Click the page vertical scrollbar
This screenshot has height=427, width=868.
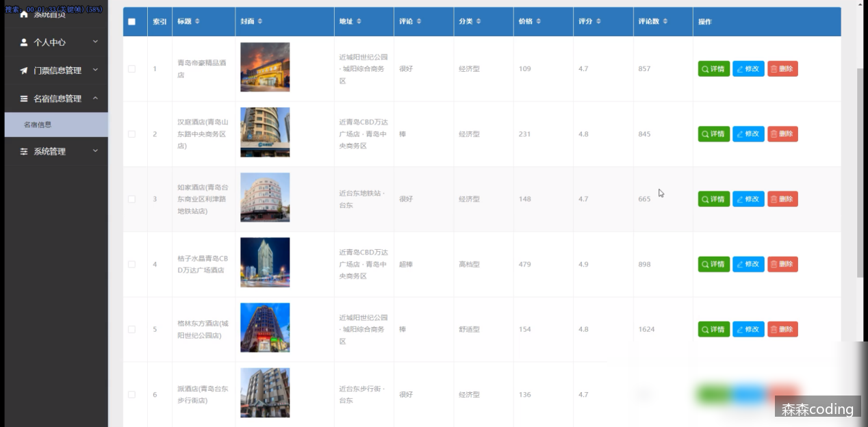(860, 173)
